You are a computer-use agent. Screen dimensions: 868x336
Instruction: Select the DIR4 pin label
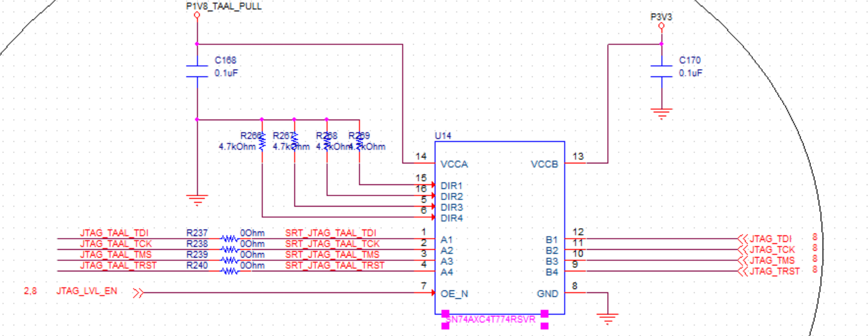pyautogui.click(x=452, y=218)
